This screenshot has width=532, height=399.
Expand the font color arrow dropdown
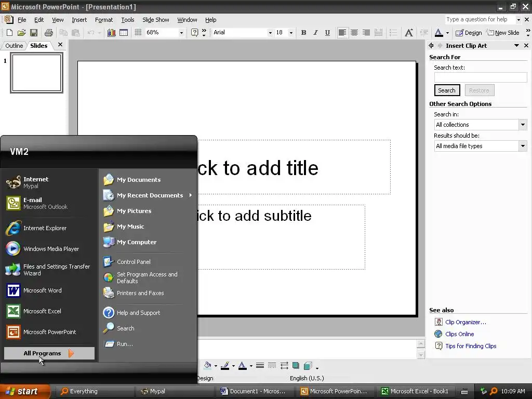447,33
